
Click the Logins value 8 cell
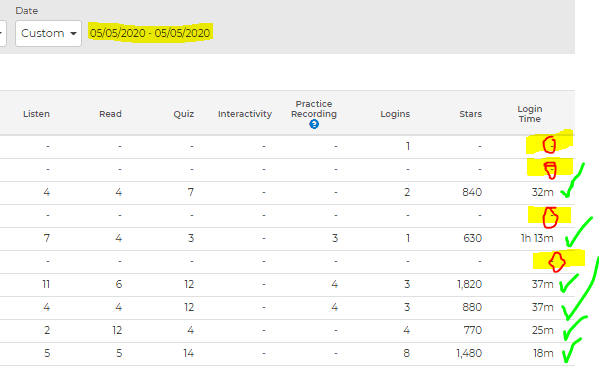(406, 353)
